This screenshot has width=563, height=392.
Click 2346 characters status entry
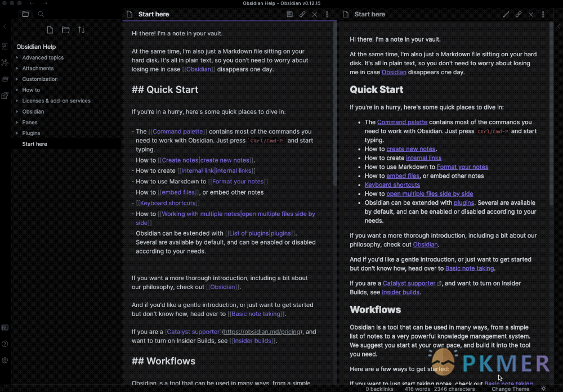click(x=454, y=389)
